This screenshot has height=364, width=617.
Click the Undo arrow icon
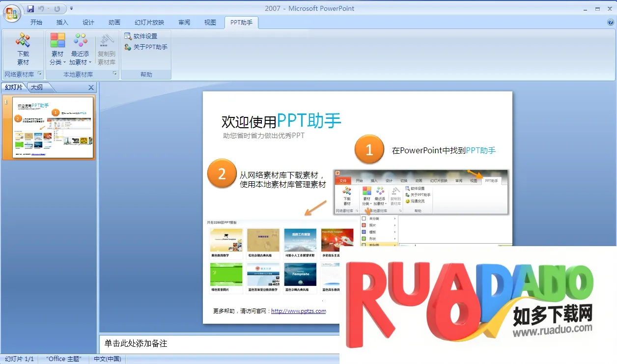[41, 8]
